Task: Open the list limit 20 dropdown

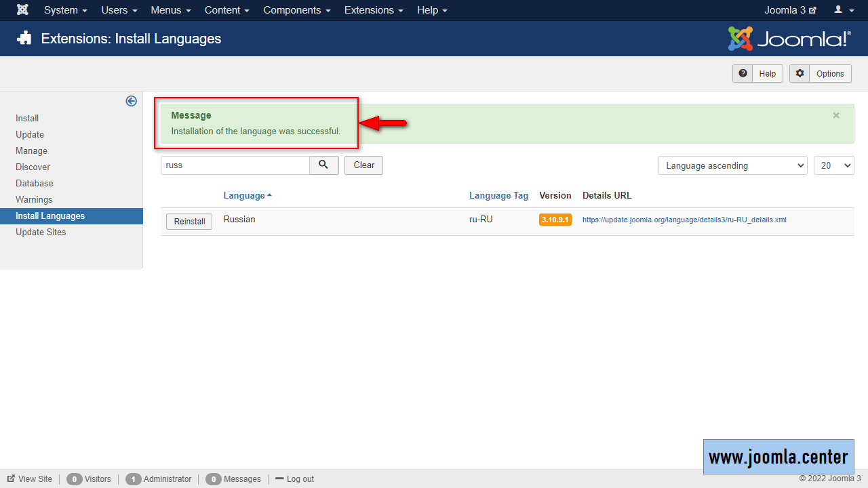Action: click(x=833, y=165)
